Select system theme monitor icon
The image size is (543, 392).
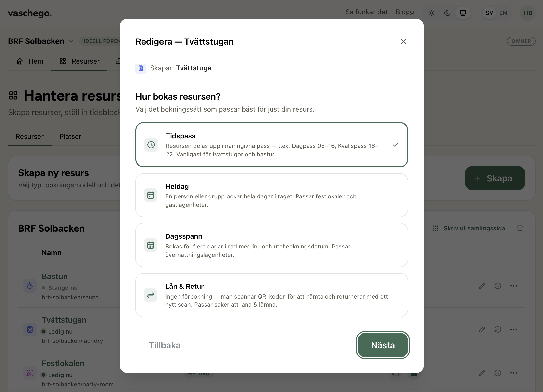[463, 13]
